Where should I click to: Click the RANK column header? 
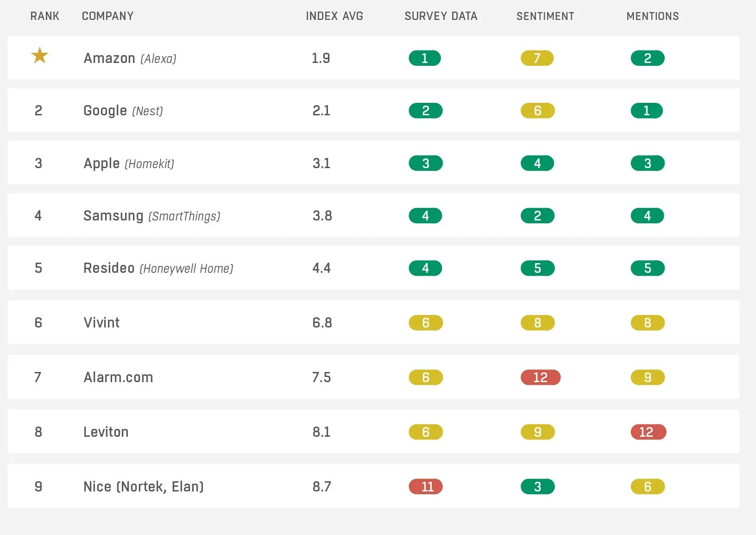45,16
